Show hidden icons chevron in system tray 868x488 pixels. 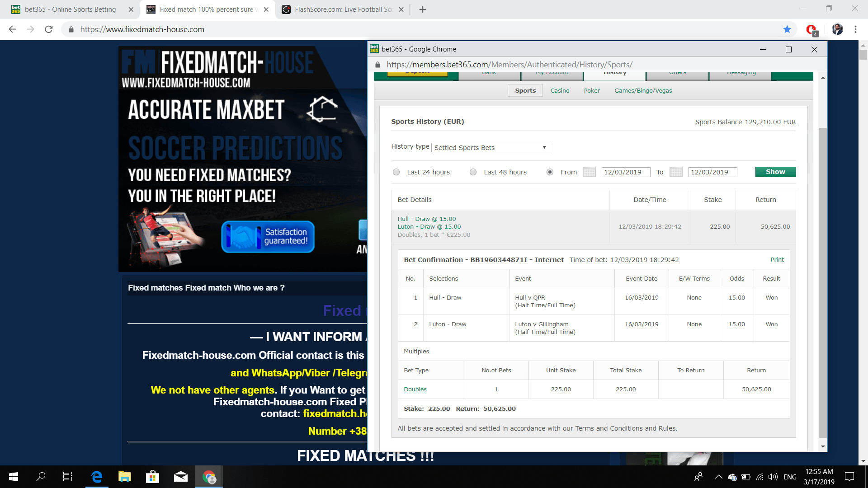click(718, 477)
